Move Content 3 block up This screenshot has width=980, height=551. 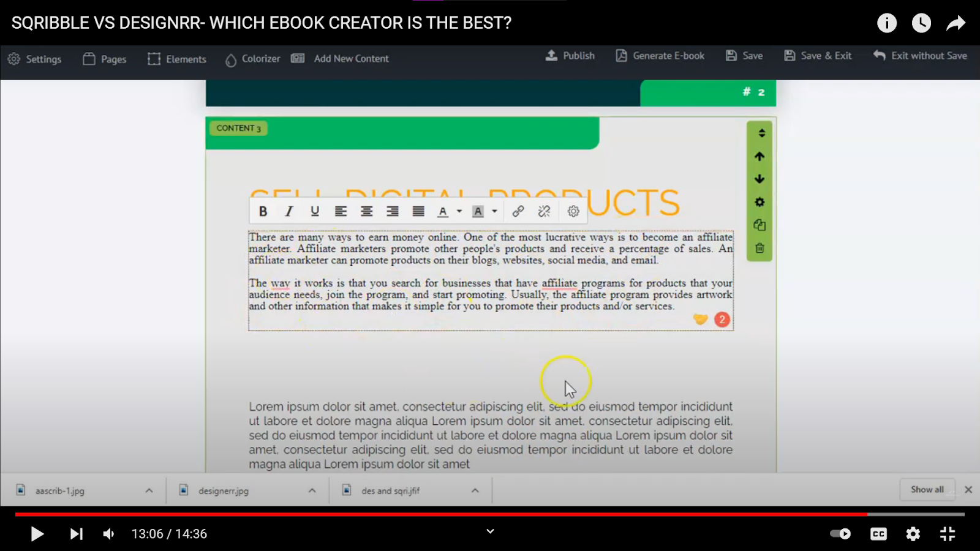pos(759,156)
